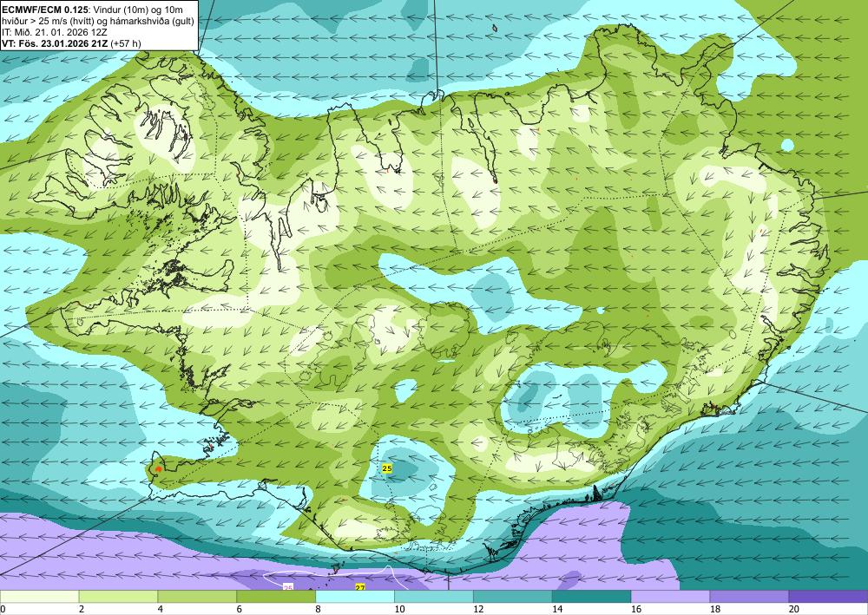Click the yellow 27 gust label offshore
The height and width of the screenshot is (615, 868).
coord(360,586)
